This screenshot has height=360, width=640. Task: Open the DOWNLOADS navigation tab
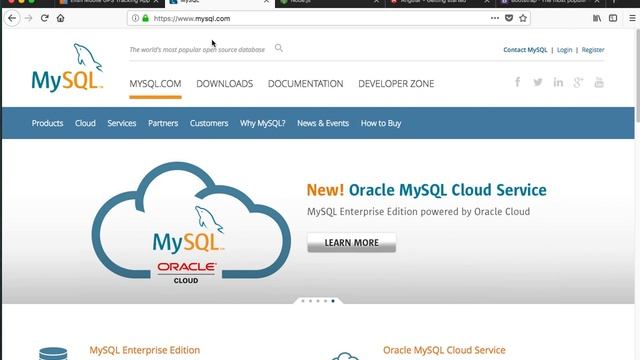[224, 84]
